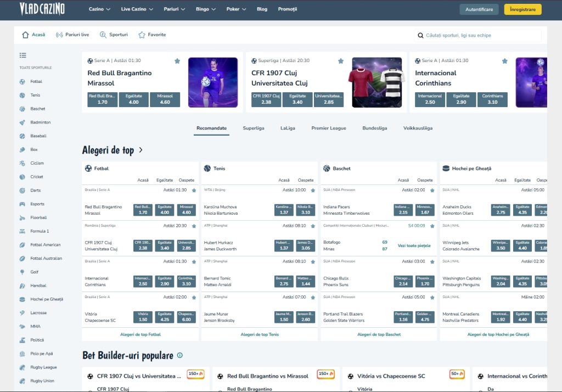Click the CFR Cluj jerseys thumbnail
Viewport: 562px width, 392px height.
click(x=376, y=82)
